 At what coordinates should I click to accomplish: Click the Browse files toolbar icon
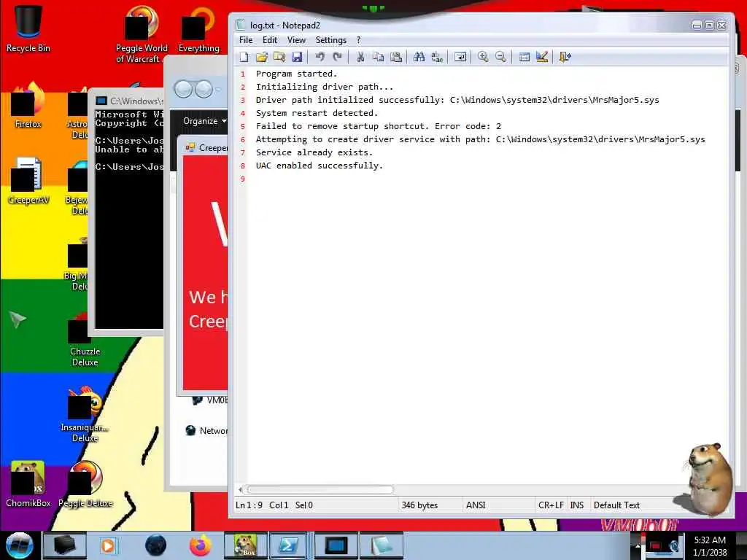(x=279, y=57)
